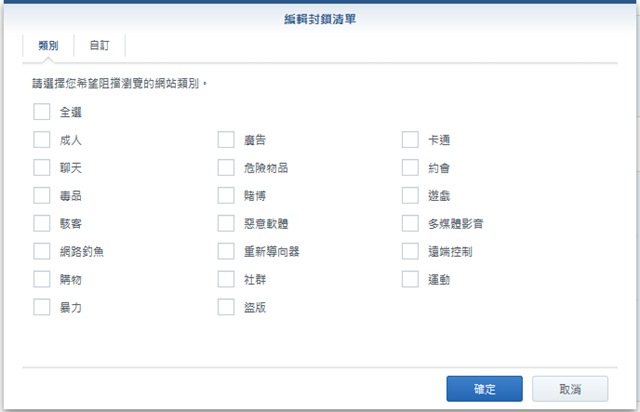The height and width of the screenshot is (412, 640).
Task: Tick the 社群 category checkbox
Action: tap(226, 279)
